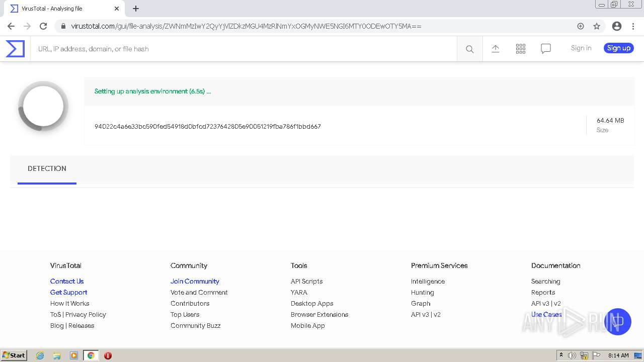Open Graph link
The image size is (644, 362).
pos(421,304)
